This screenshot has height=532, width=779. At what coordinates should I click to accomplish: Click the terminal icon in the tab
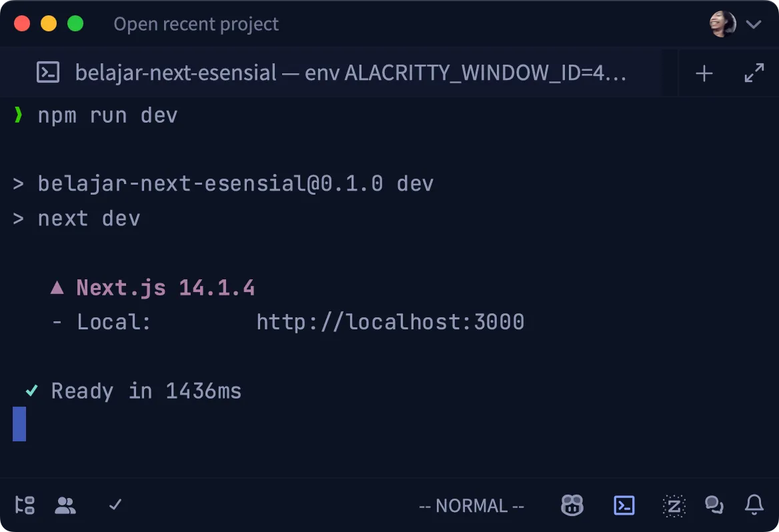point(47,73)
